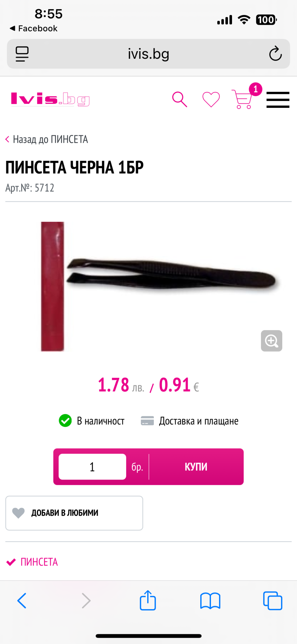Open favorites via the heart icon
The image size is (297, 644).
pos(211,99)
